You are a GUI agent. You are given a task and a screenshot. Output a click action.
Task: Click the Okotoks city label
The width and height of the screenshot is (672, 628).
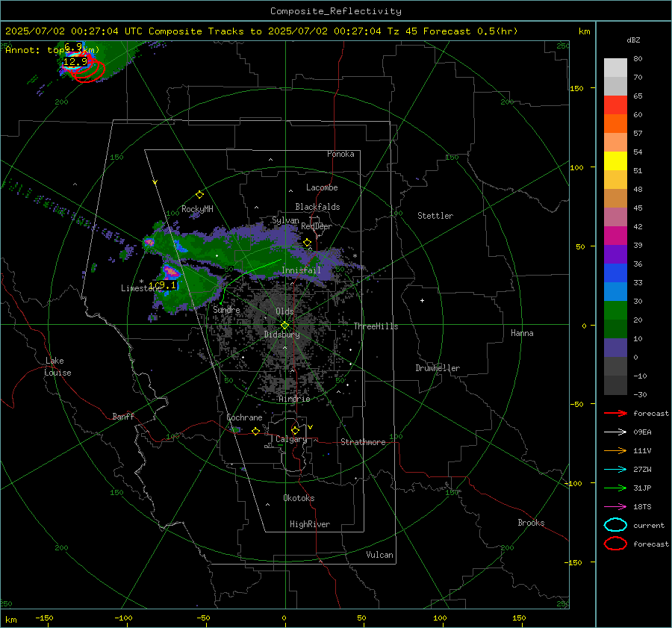coord(299,498)
